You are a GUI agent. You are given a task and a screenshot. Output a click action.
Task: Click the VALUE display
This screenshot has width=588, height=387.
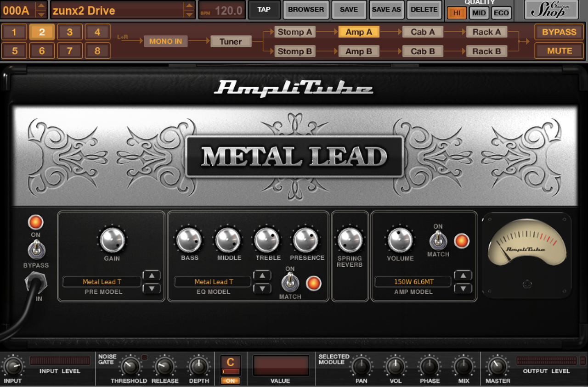pos(281,365)
